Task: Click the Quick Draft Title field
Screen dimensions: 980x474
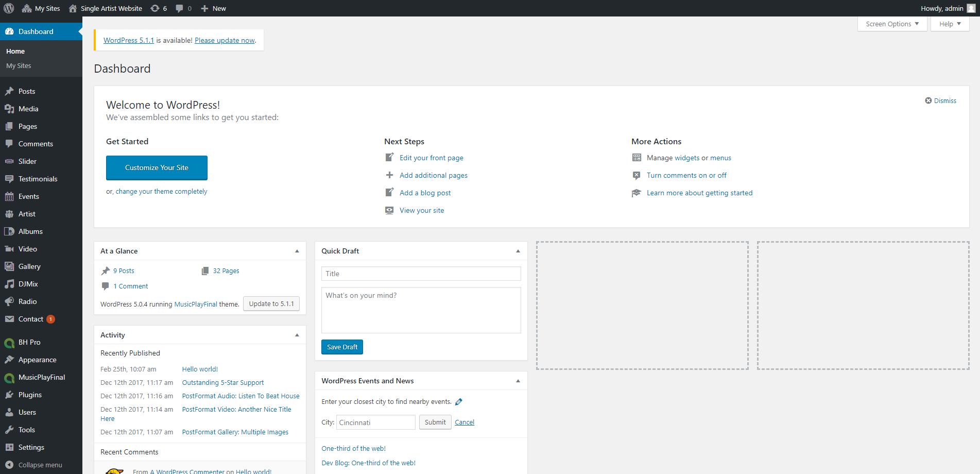Action: coord(421,274)
